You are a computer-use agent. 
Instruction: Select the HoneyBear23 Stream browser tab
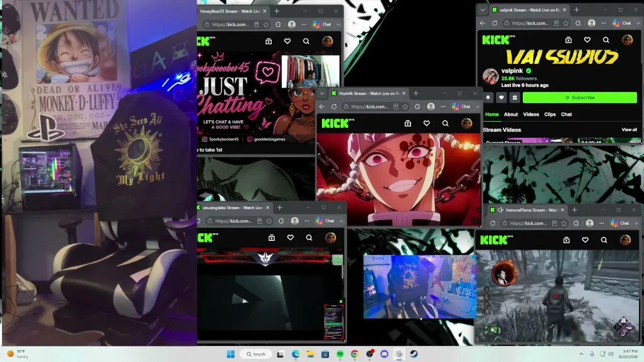click(233, 11)
